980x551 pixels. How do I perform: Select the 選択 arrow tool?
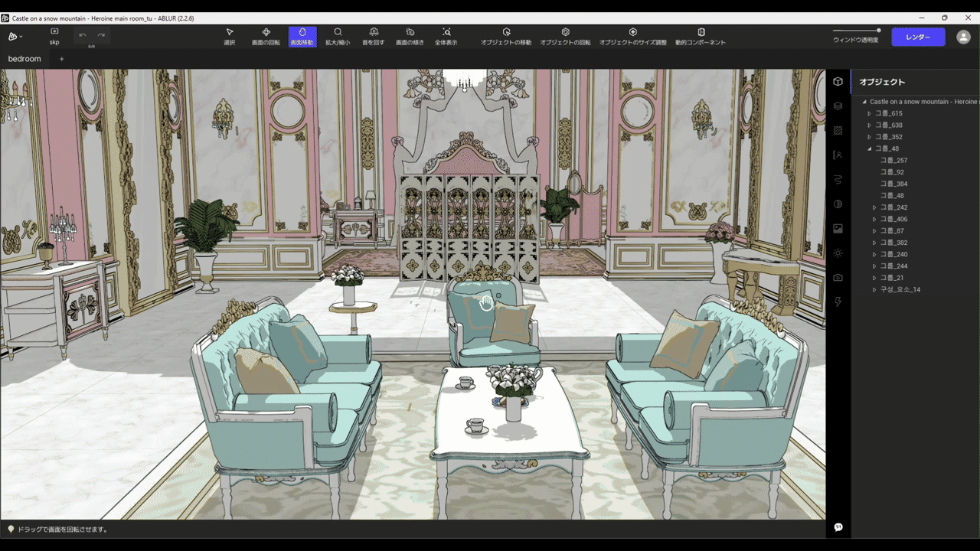[x=230, y=36]
